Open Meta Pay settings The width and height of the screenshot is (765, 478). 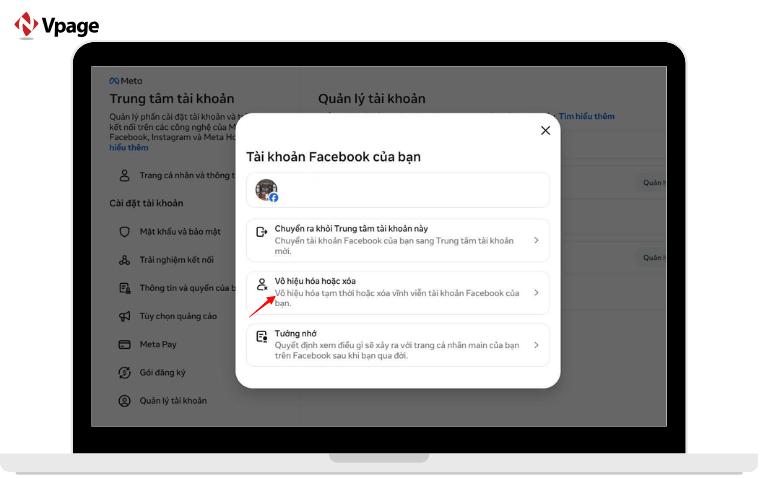158,344
